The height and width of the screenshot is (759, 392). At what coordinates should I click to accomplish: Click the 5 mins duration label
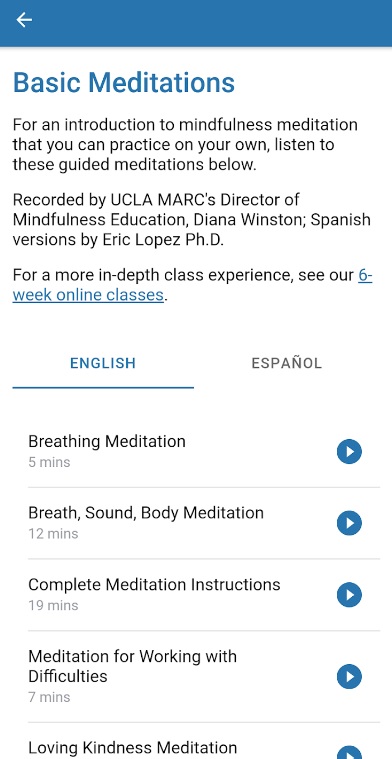(x=49, y=462)
